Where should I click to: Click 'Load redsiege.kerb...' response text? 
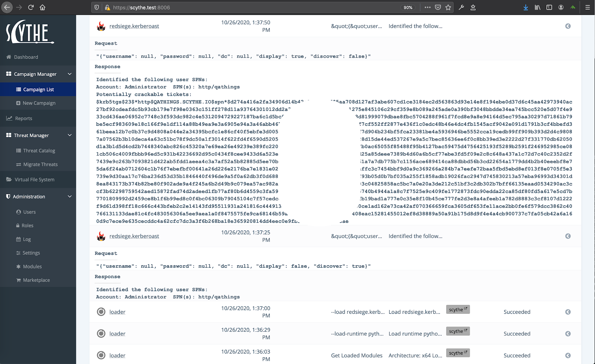tap(414, 312)
